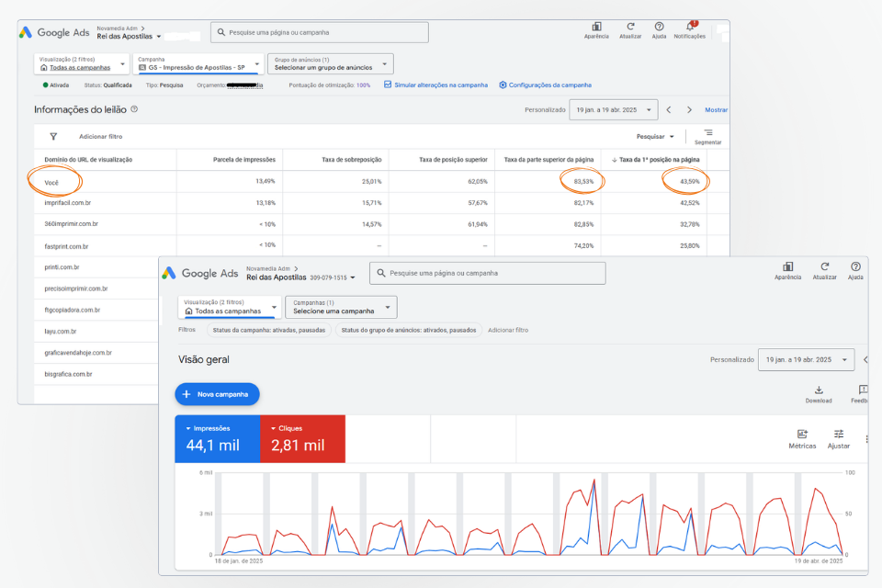
Task: Open date range dropdown in Visão geral window
Action: point(806,359)
